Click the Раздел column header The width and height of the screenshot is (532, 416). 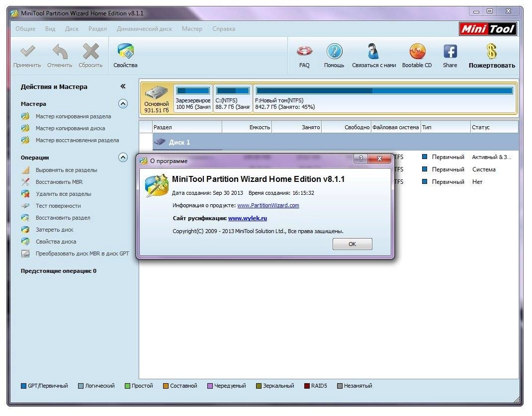click(187, 127)
